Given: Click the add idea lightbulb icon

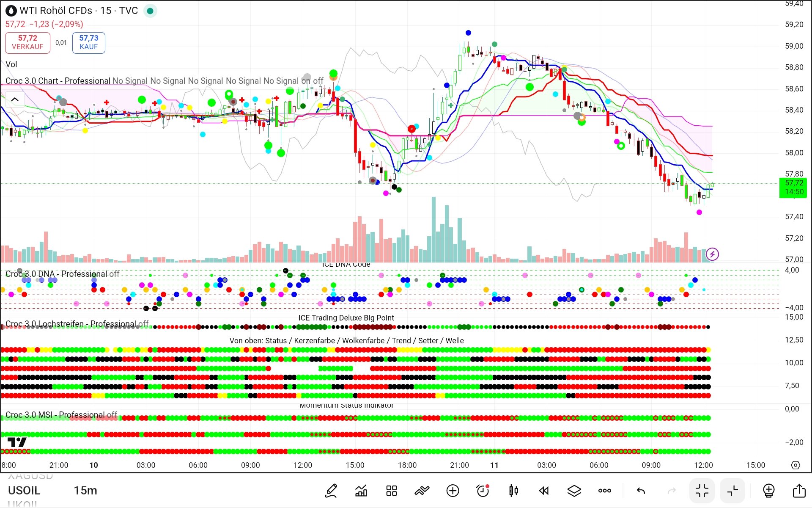Looking at the screenshot, I should 768,491.
